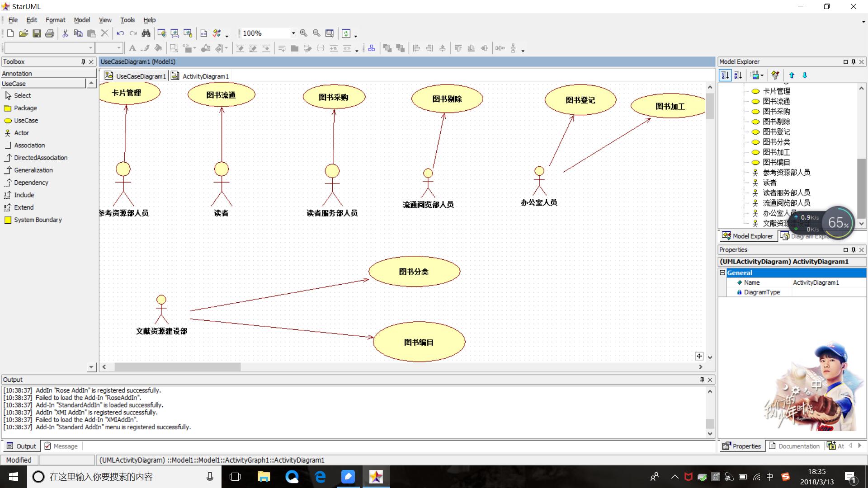Click the Undo arrow icon

[x=120, y=33]
